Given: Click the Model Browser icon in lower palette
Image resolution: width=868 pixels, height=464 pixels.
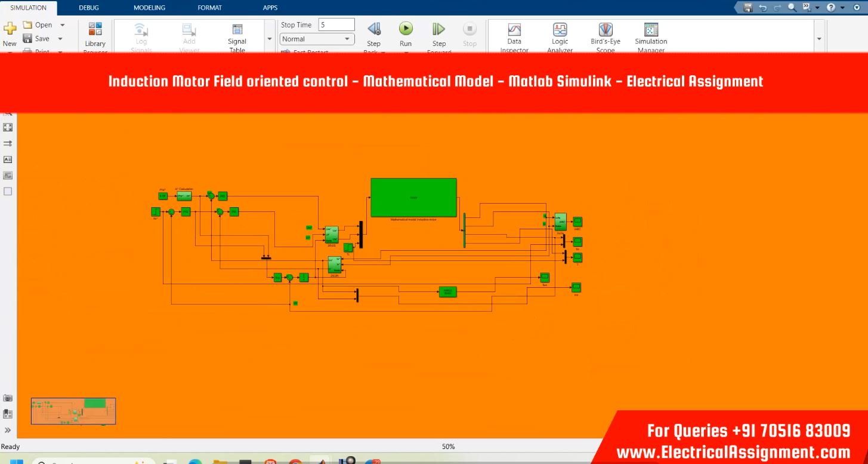Looking at the screenshot, I should pyautogui.click(x=8, y=413).
